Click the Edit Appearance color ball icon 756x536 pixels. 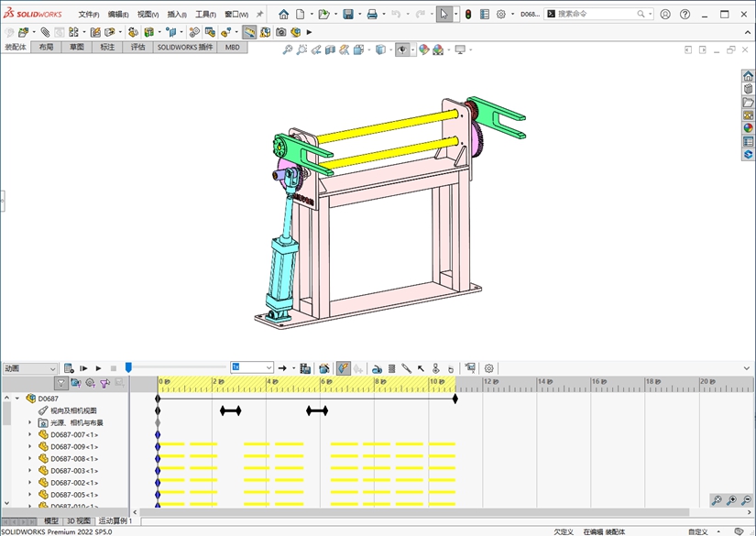pos(423,49)
